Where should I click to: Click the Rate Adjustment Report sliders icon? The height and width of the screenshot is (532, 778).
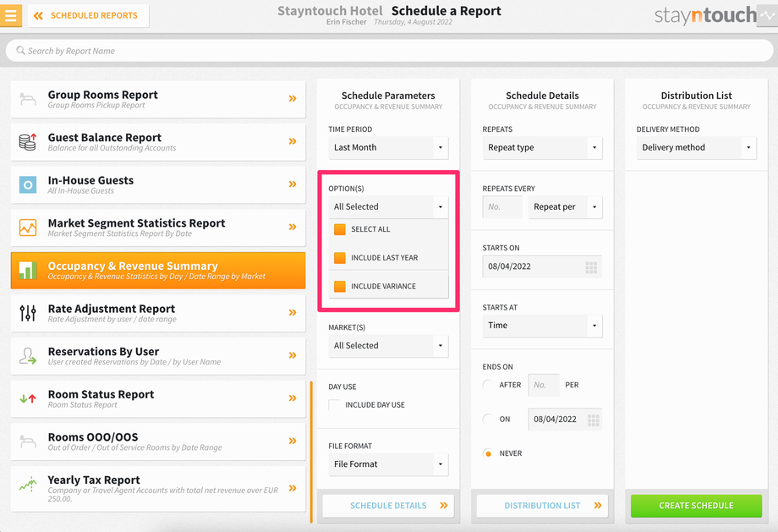tap(28, 313)
